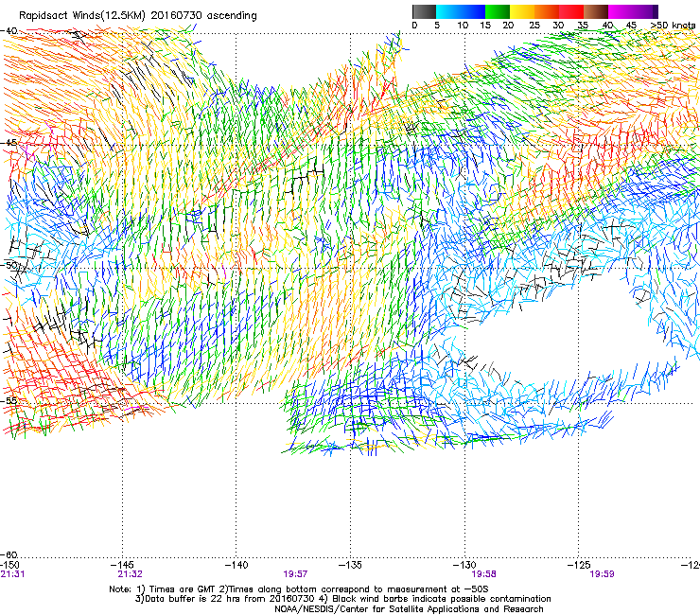Image resolution: width=700 pixels, height=615 pixels.
Task: Click the purple time stamp '19:57'
Action: [x=295, y=574]
